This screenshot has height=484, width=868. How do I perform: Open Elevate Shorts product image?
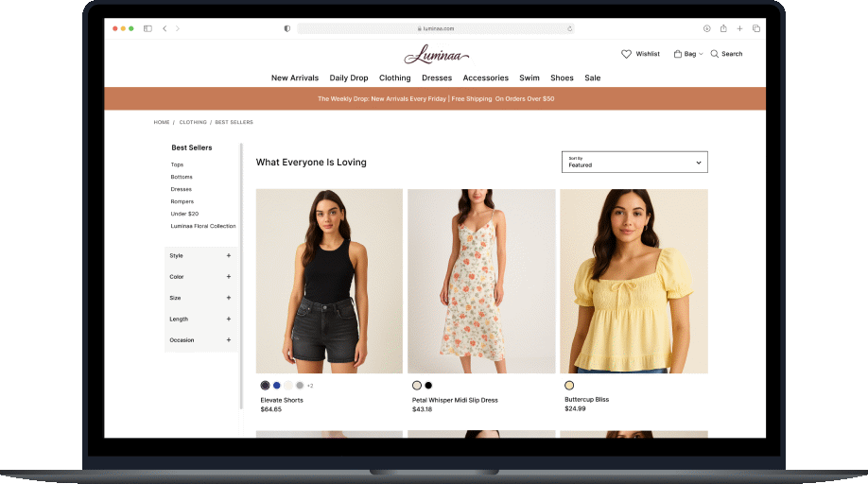[329, 281]
